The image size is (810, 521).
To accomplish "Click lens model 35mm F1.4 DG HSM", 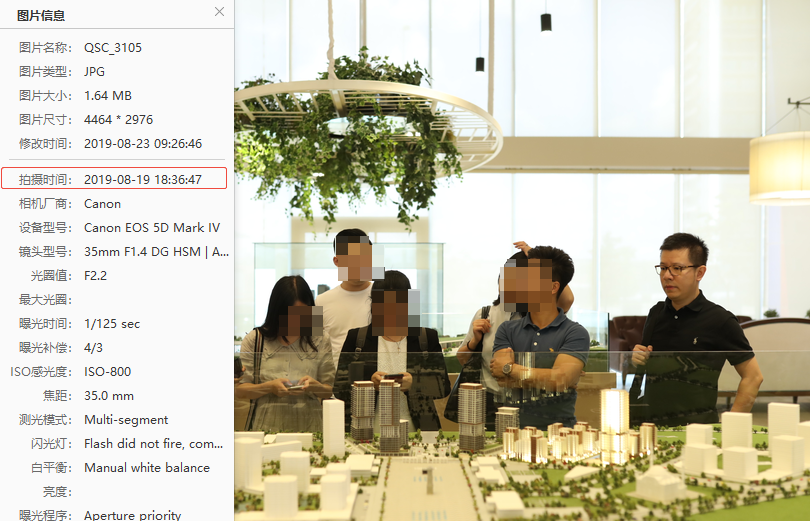I will tap(142, 252).
